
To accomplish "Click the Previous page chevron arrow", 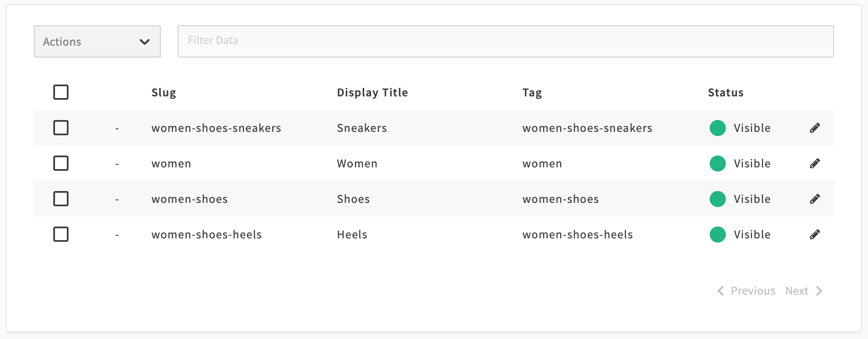I will click(721, 291).
